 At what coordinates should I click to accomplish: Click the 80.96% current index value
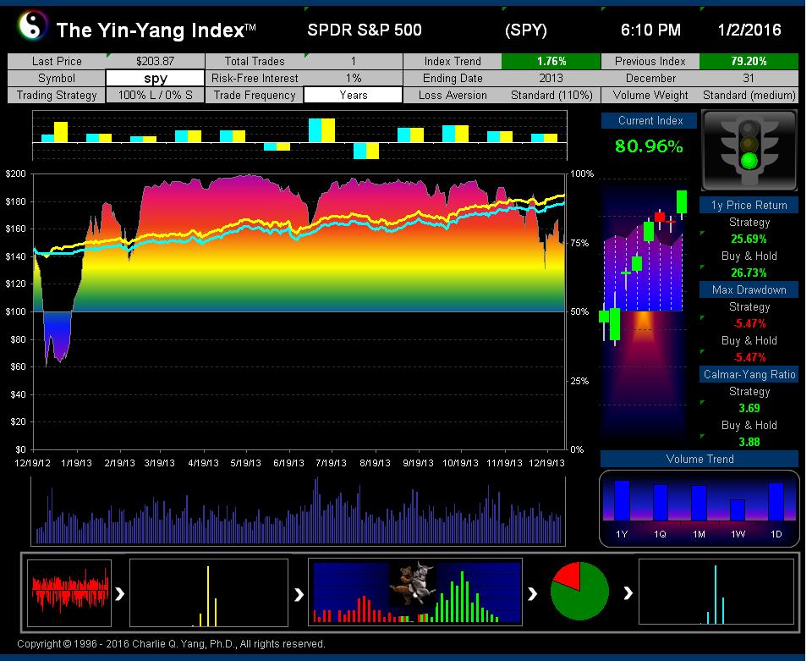pos(649,146)
